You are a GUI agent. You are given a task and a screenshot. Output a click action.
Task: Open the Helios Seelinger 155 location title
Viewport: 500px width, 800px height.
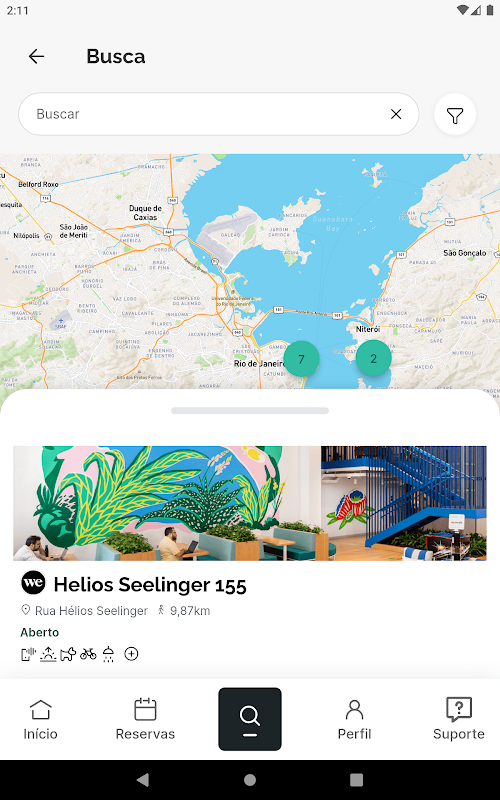pyautogui.click(x=150, y=585)
